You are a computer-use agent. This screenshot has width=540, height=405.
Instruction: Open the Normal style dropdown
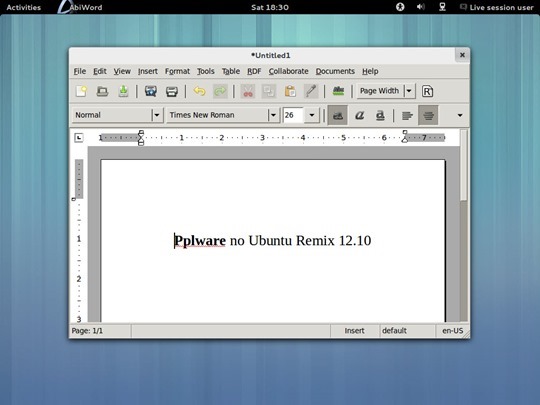click(157, 115)
